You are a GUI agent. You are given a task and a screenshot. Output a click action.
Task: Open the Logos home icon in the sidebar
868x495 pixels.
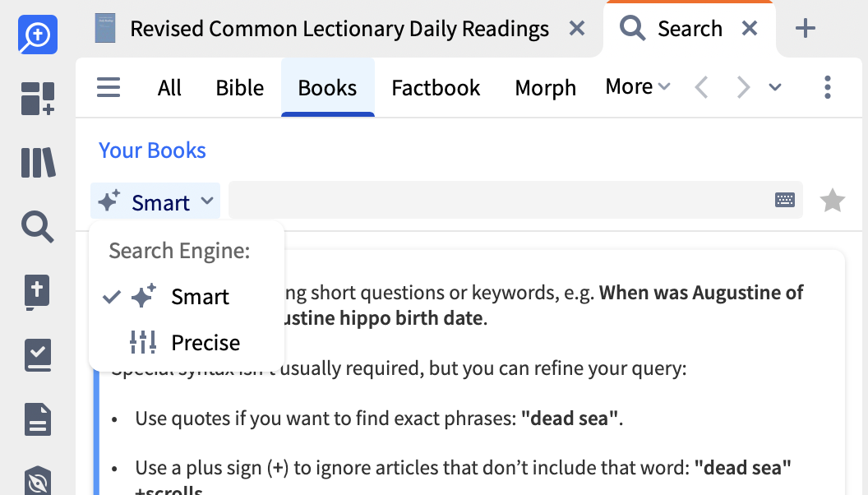38,35
